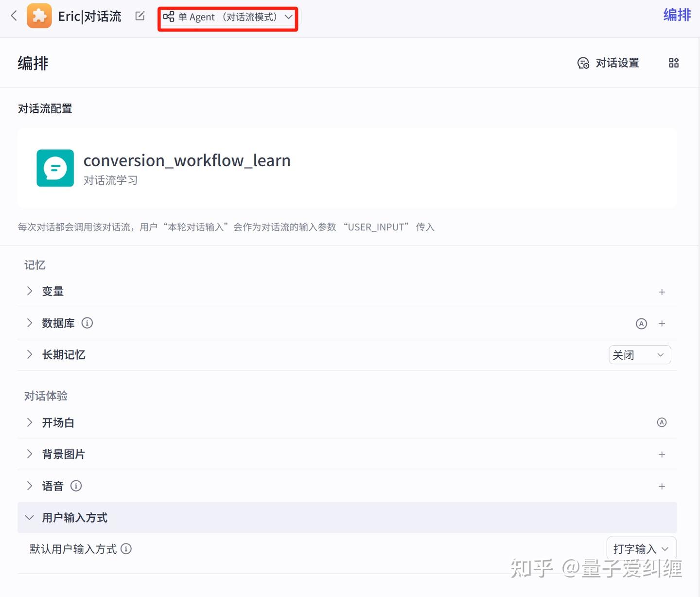700x597 pixels.
Task: Switch to the 编排 tab at top right
Action: pyautogui.click(x=677, y=15)
